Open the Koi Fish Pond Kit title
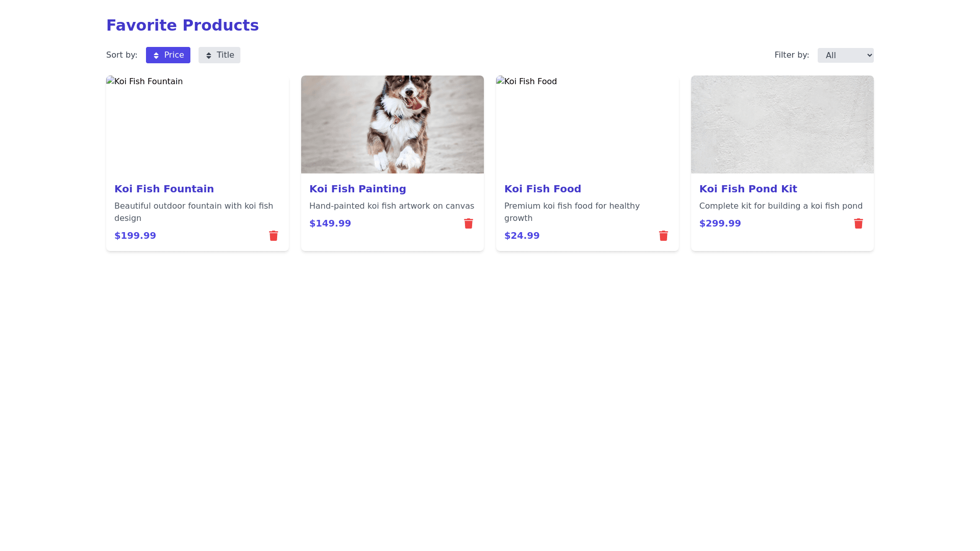 748,189
